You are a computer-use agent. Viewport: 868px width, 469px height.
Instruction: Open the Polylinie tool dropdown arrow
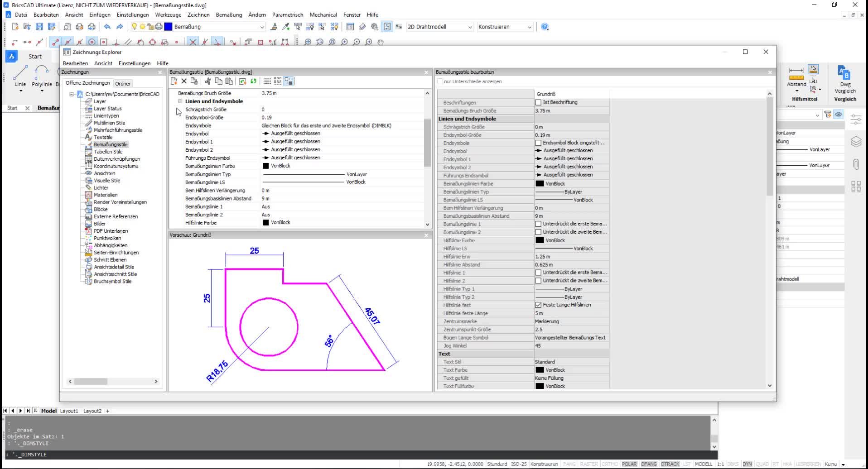[42, 91]
